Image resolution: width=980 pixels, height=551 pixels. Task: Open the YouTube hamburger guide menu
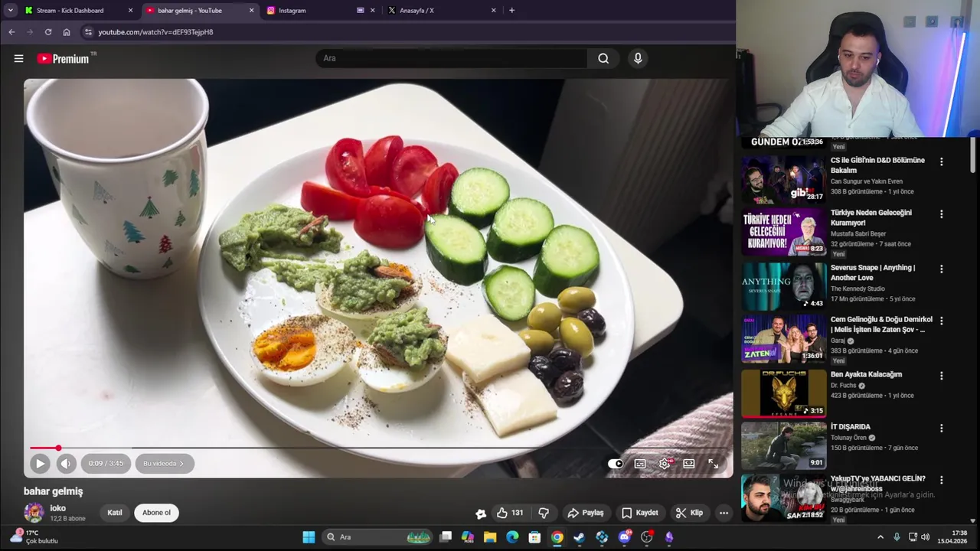(x=18, y=58)
